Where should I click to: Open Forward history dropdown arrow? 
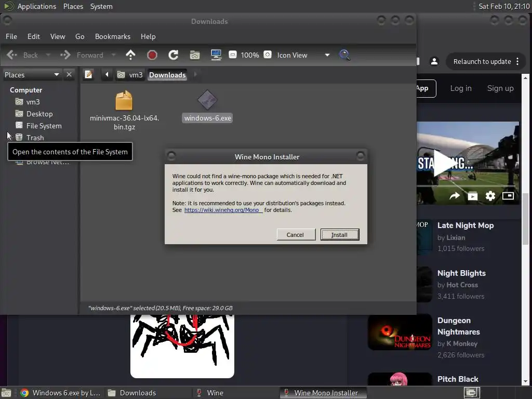click(114, 55)
